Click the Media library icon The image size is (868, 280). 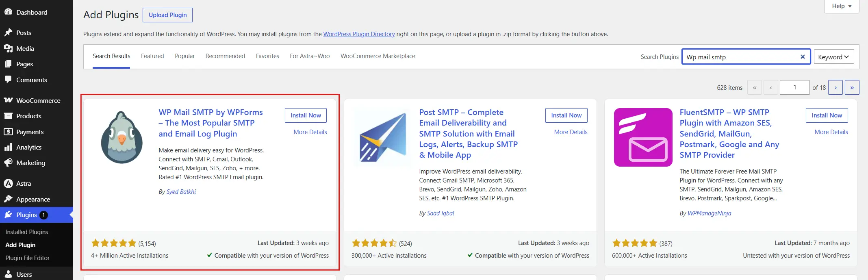pos(8,48)
